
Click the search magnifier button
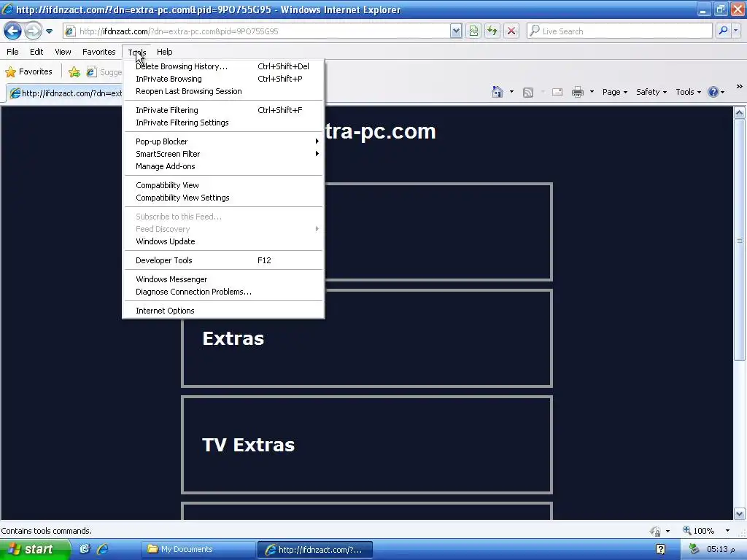[x=723, y=31]
